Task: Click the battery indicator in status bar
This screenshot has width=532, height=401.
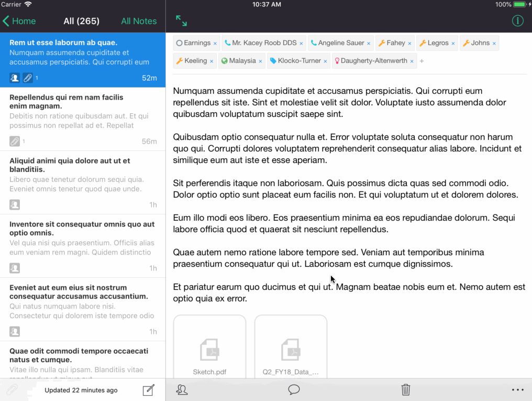Action: 519,4
